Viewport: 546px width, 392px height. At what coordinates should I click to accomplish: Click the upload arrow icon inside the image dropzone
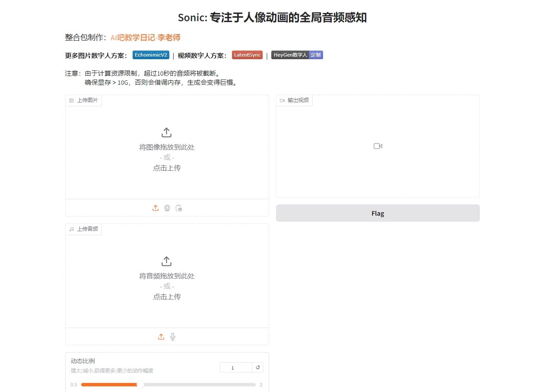pos(167,132)
